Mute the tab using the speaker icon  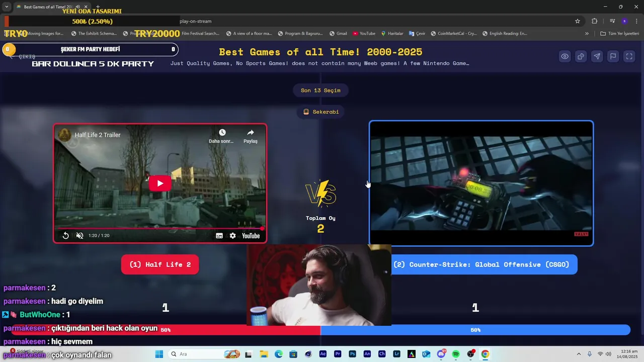click(77, 7)
